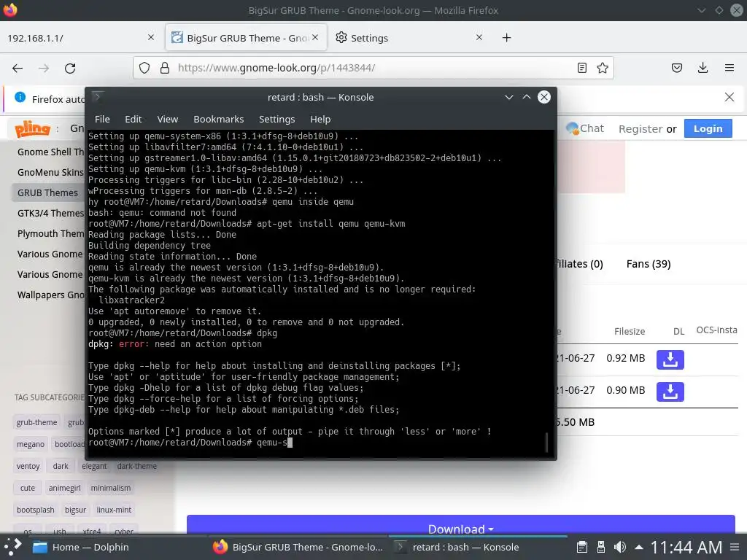Click the animegirl tag
The image size is (747, 560).
pyautogui.click(x=64, y=488)
